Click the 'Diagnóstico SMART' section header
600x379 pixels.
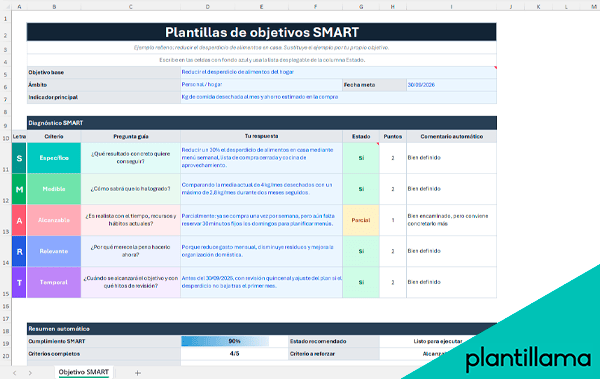tap(262, 123)
